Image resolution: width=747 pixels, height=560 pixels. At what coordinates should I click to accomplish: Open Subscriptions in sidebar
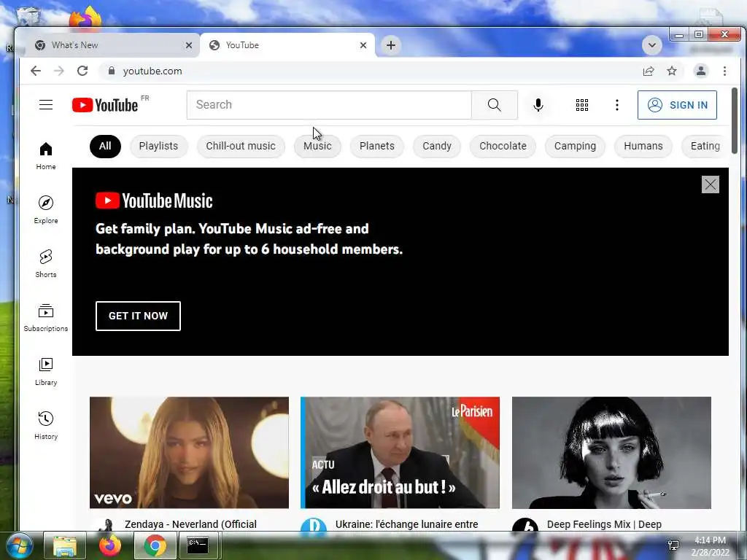tap(46, 318)
